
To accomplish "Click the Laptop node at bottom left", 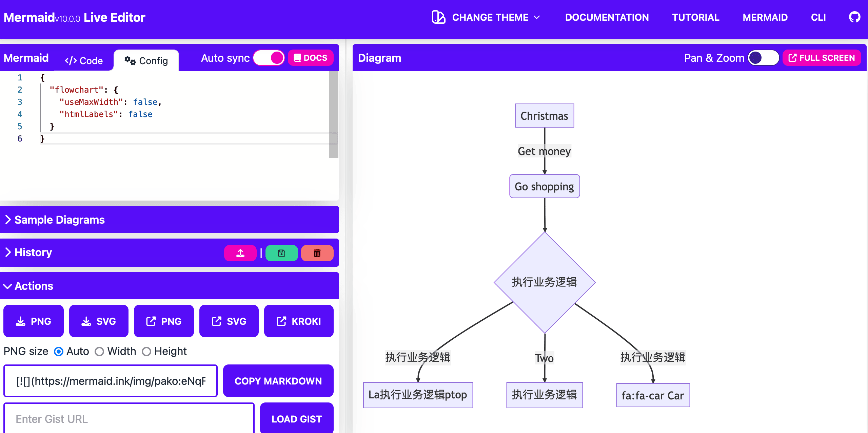I will pos(418,395).
